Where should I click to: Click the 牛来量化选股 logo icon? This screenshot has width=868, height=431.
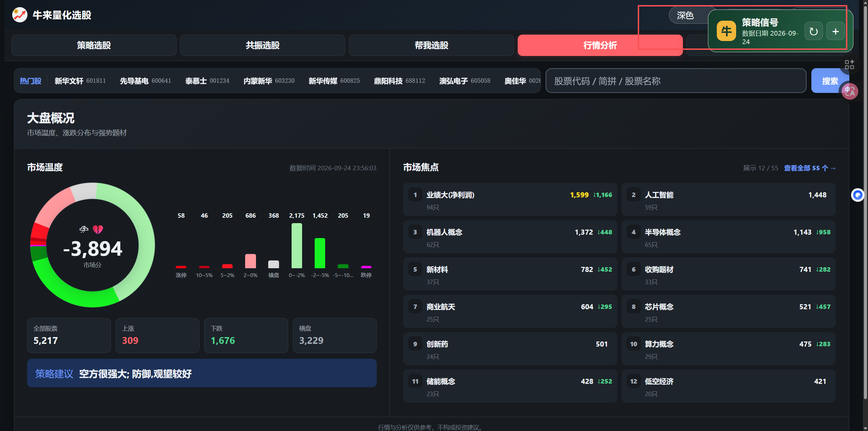pyautogui.click(x=20, y=15)
